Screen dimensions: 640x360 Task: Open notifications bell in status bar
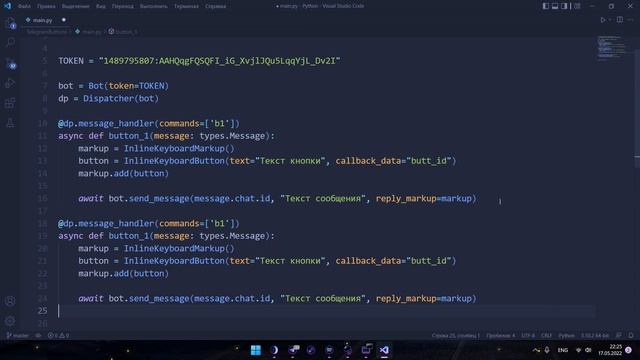coord(631,336)
